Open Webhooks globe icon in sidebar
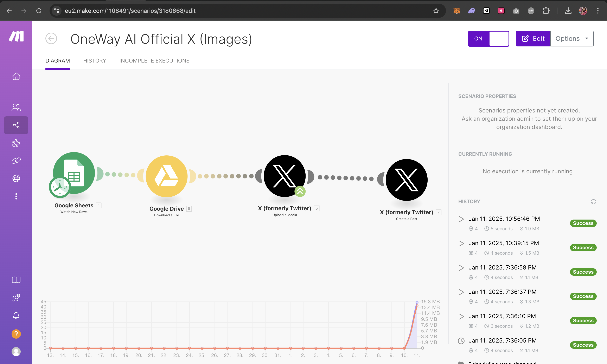Image resolution: width=607 pixels, height=364 pixels. pyautogui.click(x=16, y=178)
